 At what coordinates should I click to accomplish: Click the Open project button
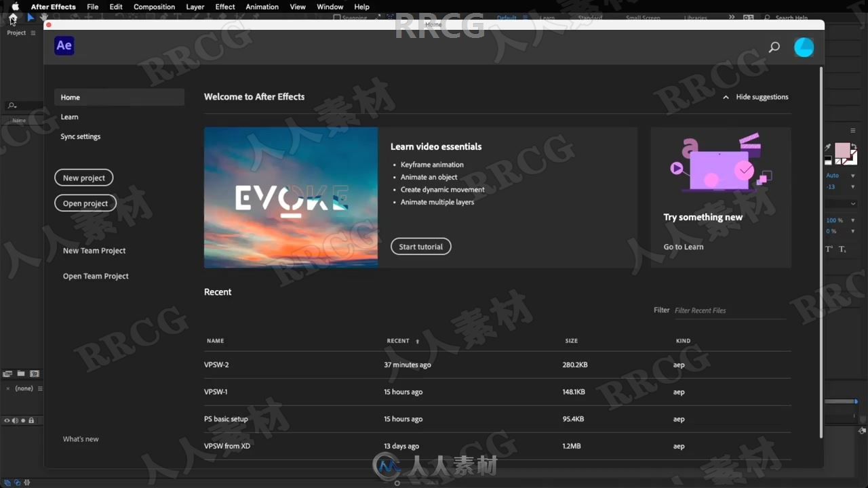85,203
